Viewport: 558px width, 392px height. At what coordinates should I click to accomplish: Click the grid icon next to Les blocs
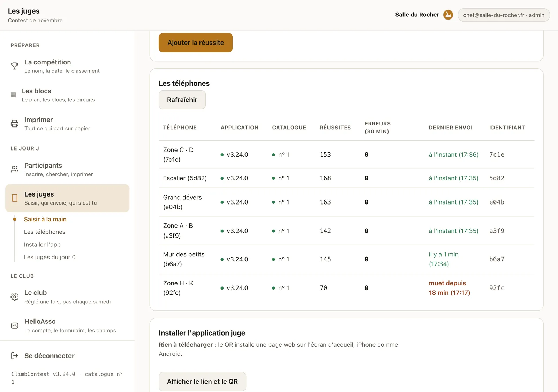(x=13, y=95)
